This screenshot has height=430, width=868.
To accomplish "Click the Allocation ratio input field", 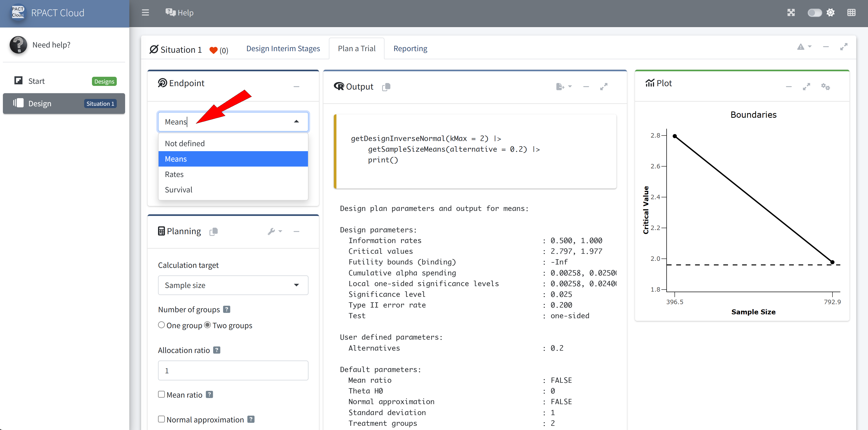I will point(233,370).
